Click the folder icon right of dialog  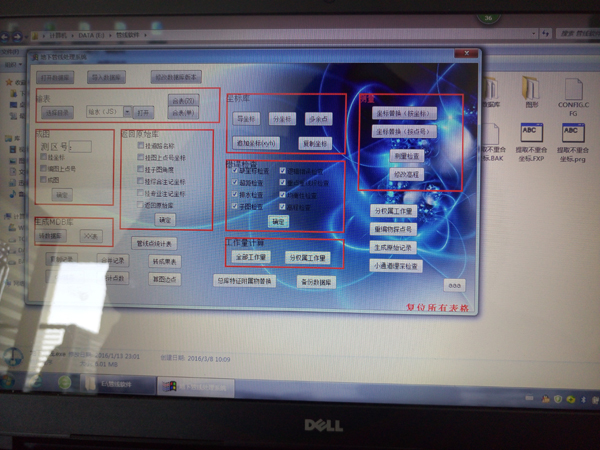tap(530, 90)
